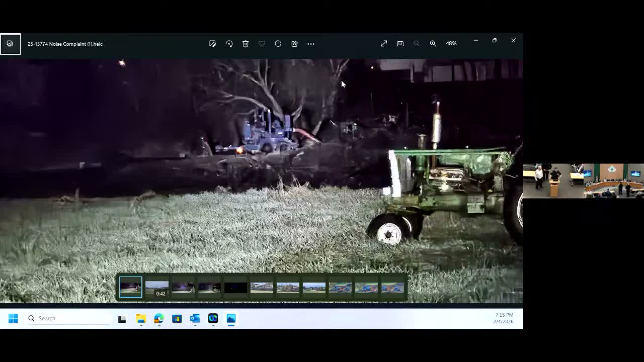Screen dimensions: 644x362
Task: Select the sixth filmstrip thumbnail
Action: click(262, 288)
